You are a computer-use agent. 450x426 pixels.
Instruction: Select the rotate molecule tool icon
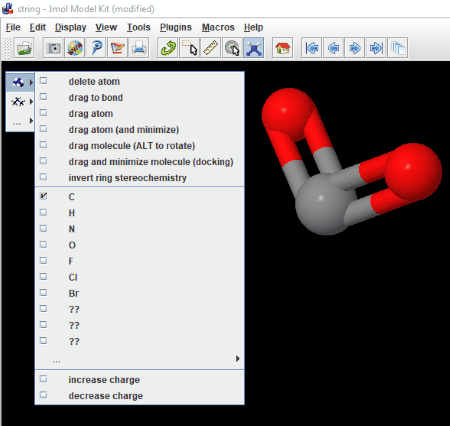(x=168, y=48)
